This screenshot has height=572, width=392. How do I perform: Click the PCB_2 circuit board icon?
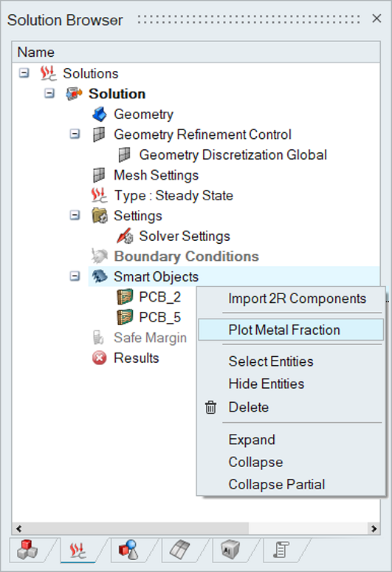click(125, 297)
